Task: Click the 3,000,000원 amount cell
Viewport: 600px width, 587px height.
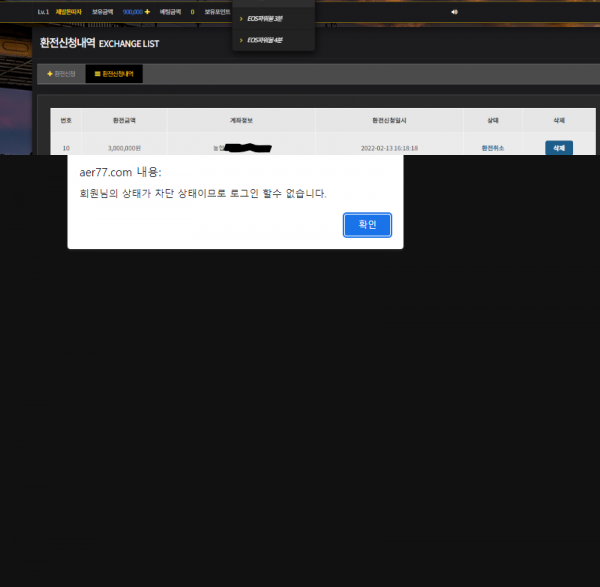Action: (125, 148)
